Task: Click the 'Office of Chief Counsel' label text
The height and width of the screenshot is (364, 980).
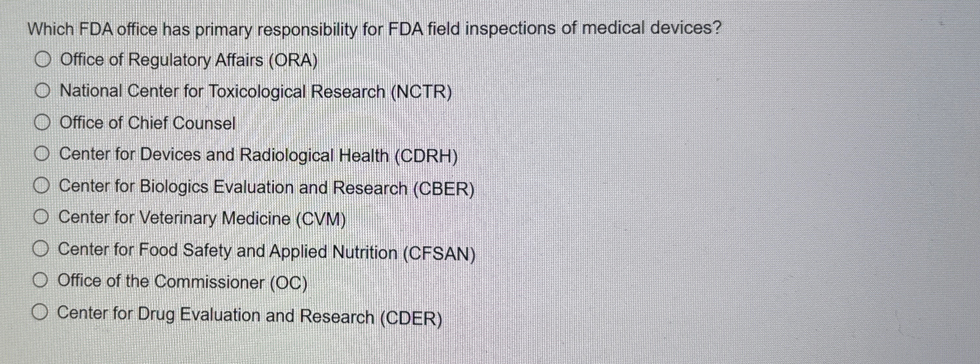Action: pos(148,124)
